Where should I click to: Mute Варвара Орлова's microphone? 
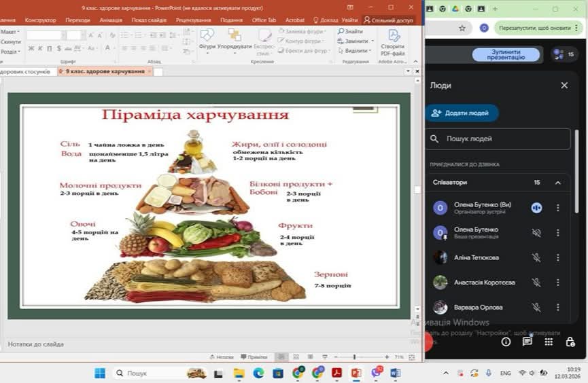[x=536, y=308]
